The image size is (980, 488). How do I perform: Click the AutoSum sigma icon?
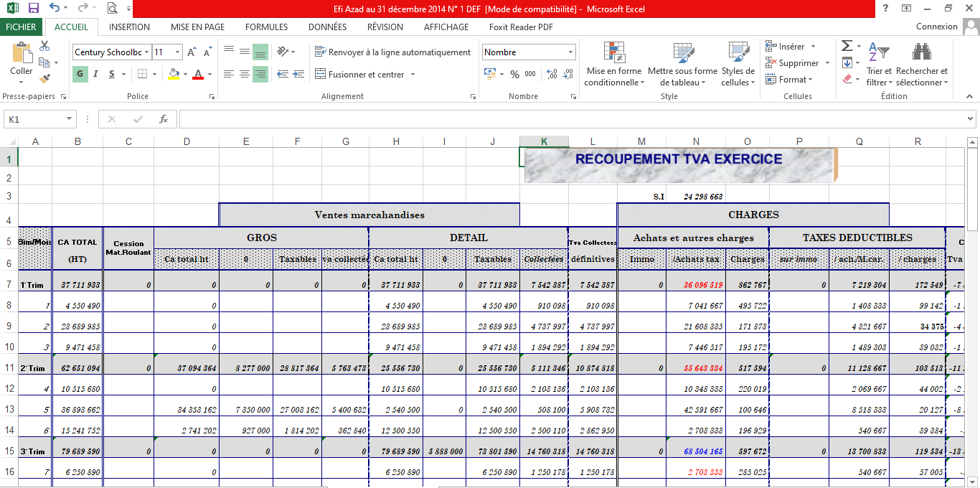pos(847,46)
